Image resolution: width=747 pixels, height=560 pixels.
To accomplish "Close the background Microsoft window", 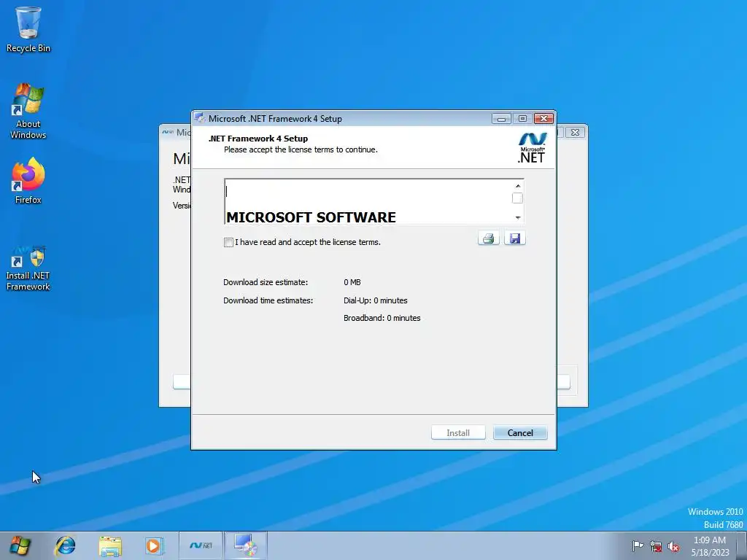I will pyautogui.click(x=575, y=133).
